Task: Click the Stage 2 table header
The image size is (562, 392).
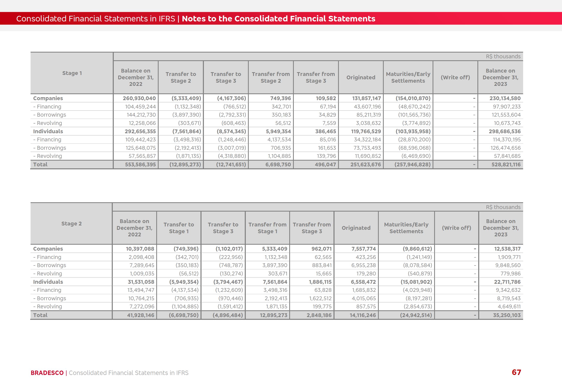Action: click(71, 223)
